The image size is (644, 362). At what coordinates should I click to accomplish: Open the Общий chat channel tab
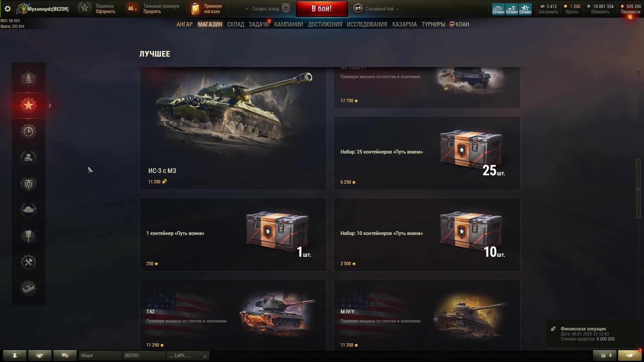(x=100, y=355)
